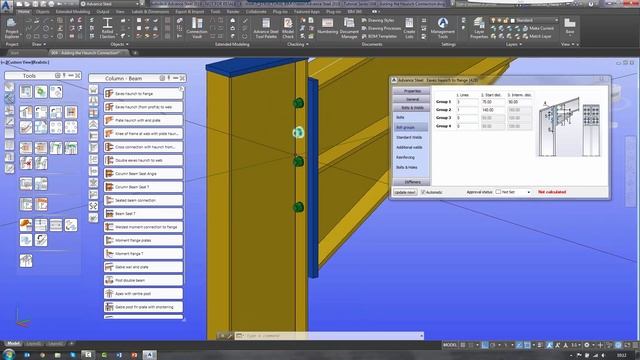Click the Create Lists icon
640x360 pixels.
pos(409,28)
